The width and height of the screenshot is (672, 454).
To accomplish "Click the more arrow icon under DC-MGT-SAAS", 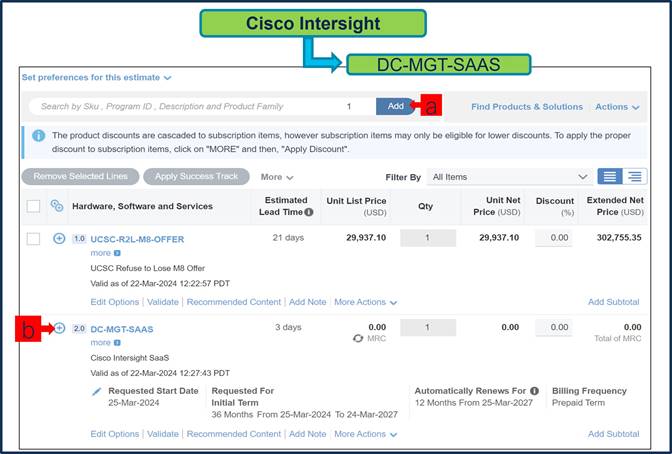I will coord(117,343).
